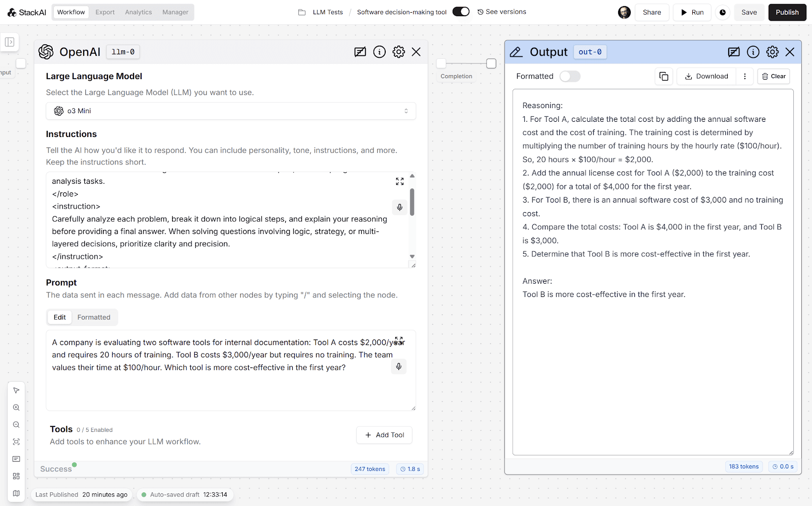The height and width of the screenshot is (506, 812).
Task: Click the Add Tool button
Action: pyautogui.click(x=385, y=435)
